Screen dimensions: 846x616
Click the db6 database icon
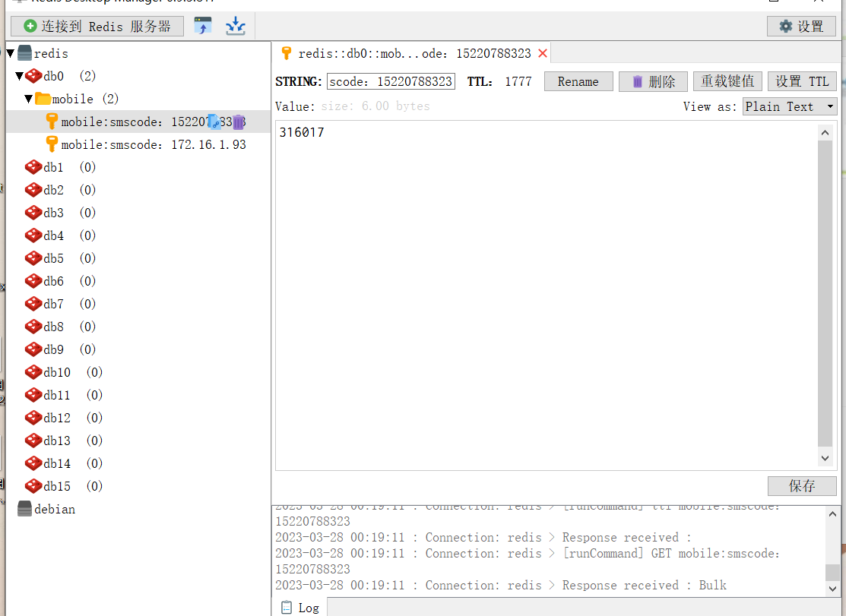pos(33,281)
